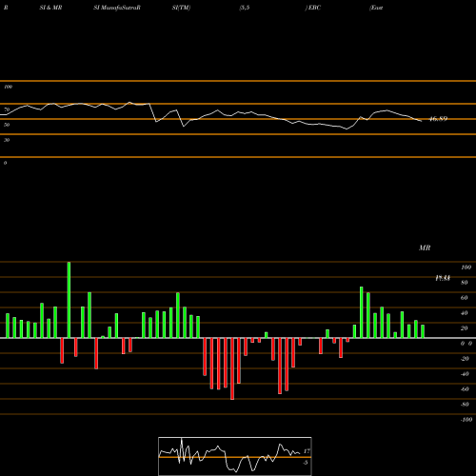Click the "(5,5" parameter text

[x=245, y=8]
